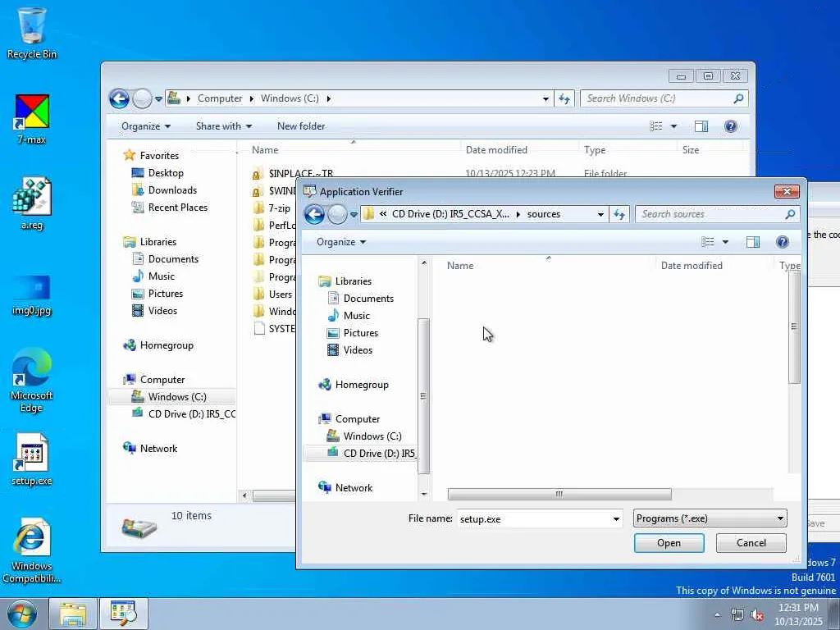Image resolution: width=840 pixels, height=630 pixels.
Task: Open Explorer address bar history dropdown
Action: pyautogui.click(x=546, y=98)
